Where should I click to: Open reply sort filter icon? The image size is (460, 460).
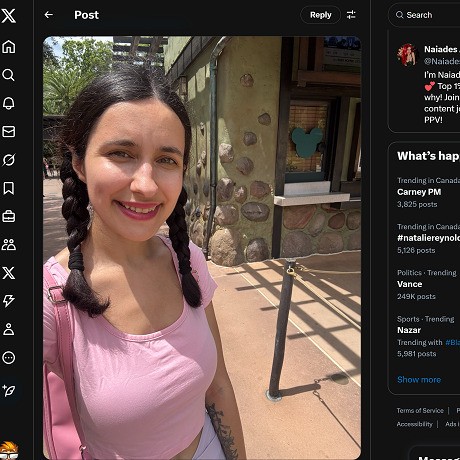351,15
